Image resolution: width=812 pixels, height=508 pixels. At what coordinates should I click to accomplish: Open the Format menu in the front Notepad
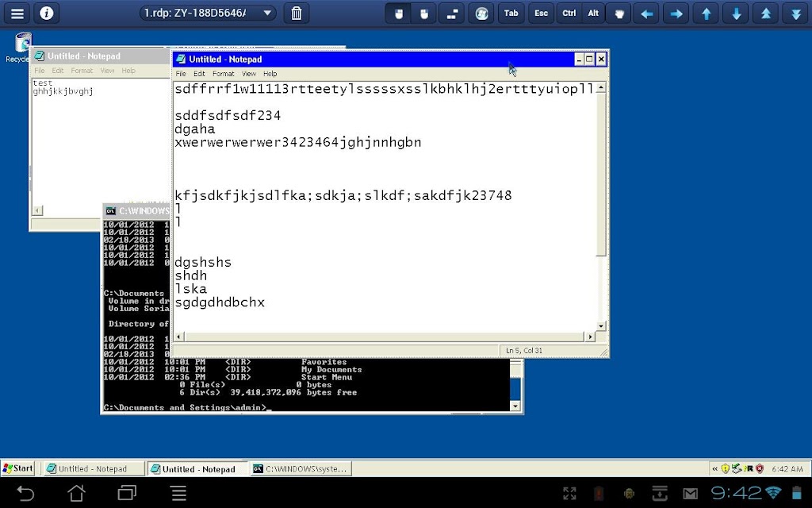[223, 74]
